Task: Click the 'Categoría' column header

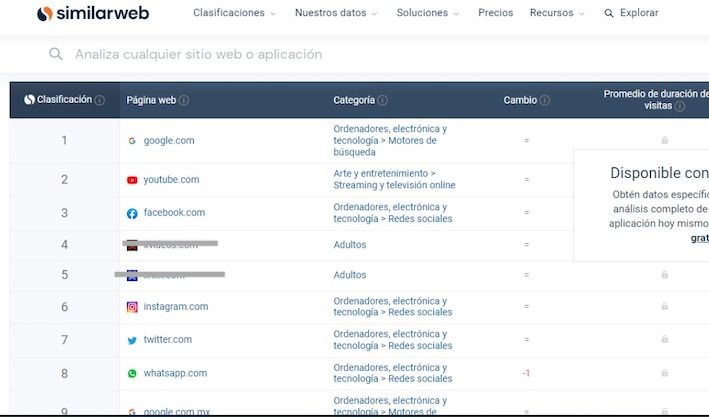Action: tap(354, 100)
